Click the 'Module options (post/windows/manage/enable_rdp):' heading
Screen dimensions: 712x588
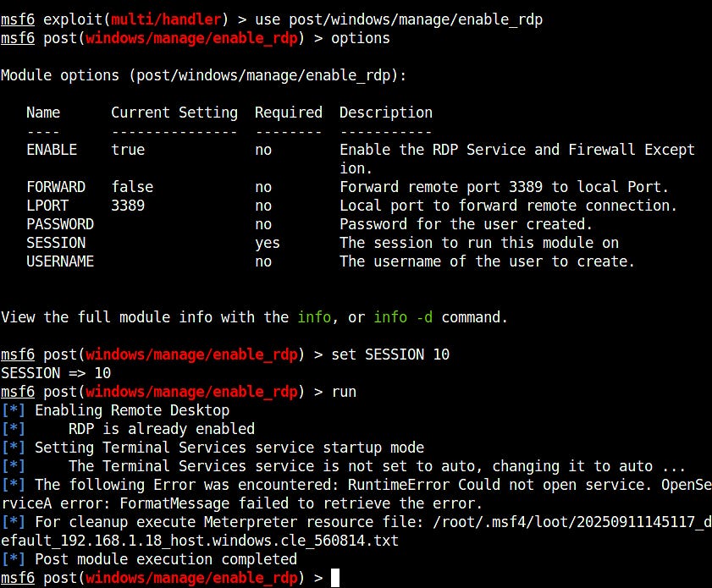point(203,75)
